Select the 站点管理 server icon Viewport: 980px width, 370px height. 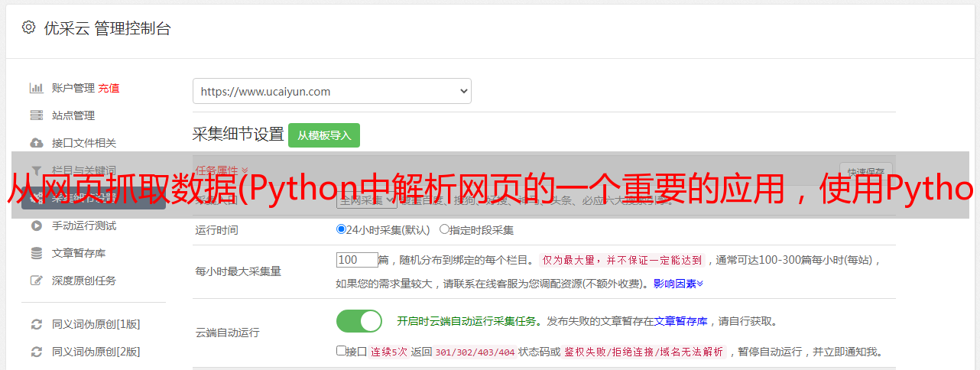click(36, 115)
